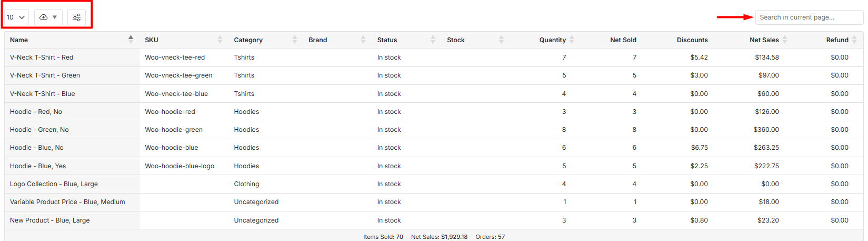Click the SKU column sort arrows
The height and width of the screenshot is (241, 868).
point(220,40)
